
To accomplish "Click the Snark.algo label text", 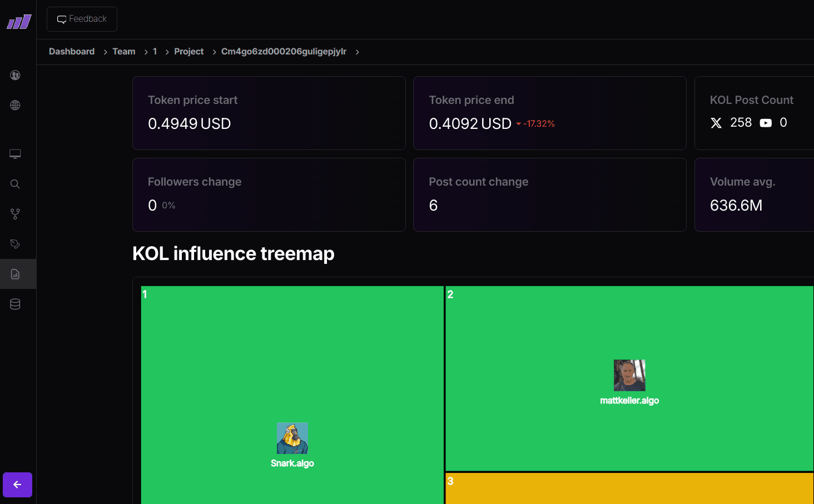I will point(292,463).
